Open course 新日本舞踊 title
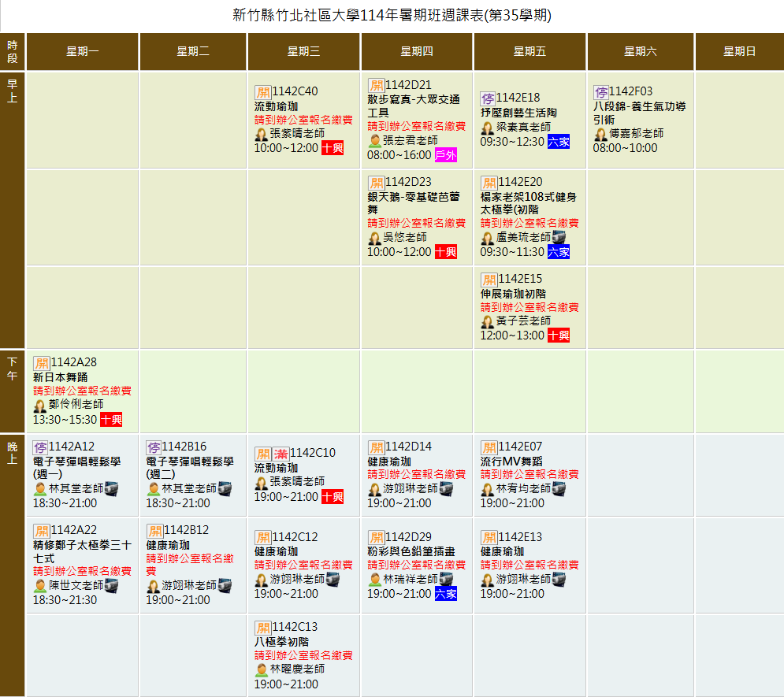The height and width of the screenshot is (697, 784). coord(61,377)
